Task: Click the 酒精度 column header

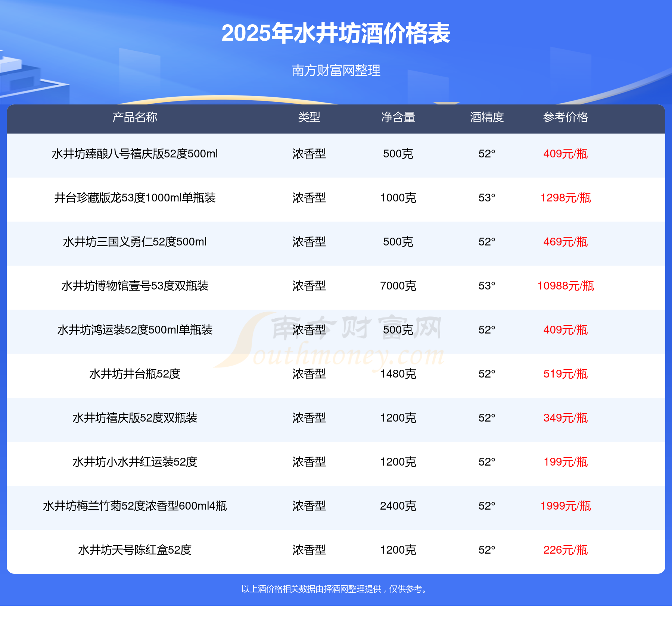Action: click(x=487, y=117)
